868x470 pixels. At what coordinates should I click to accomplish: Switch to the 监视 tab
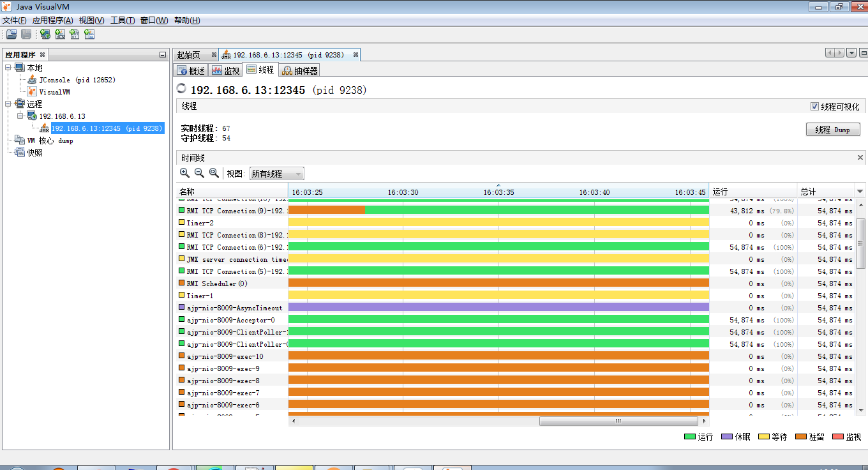pyautogui.click(x=225, y=70)
